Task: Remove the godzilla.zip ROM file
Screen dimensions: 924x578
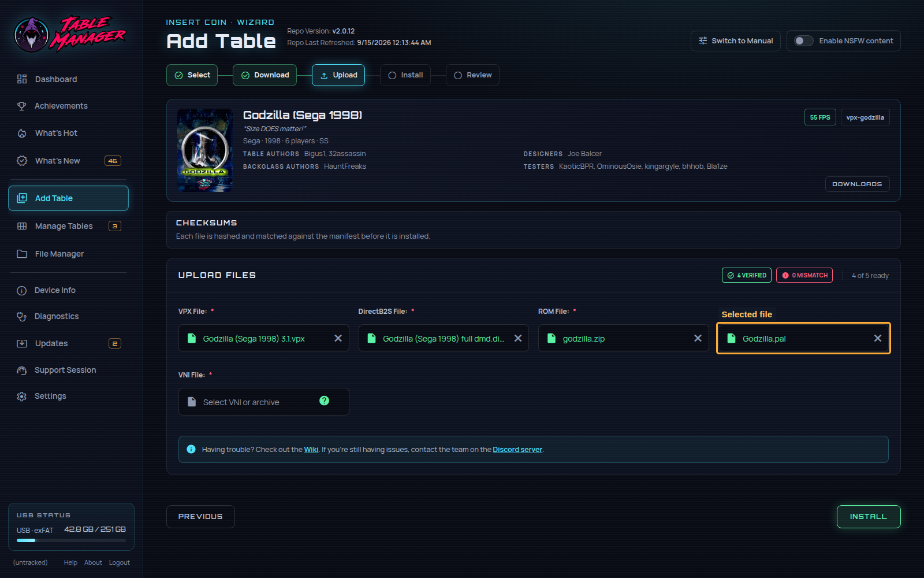Action: [x=698, y=338]
